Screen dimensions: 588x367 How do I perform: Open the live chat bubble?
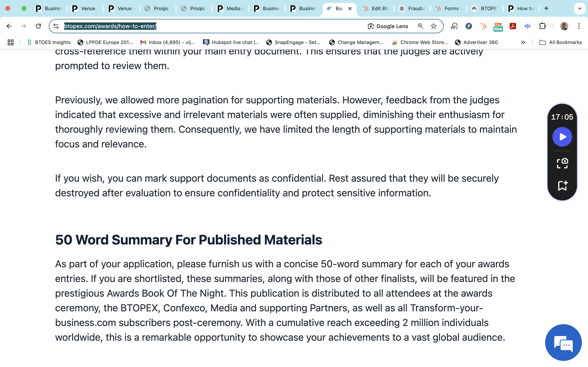[563, 343]
